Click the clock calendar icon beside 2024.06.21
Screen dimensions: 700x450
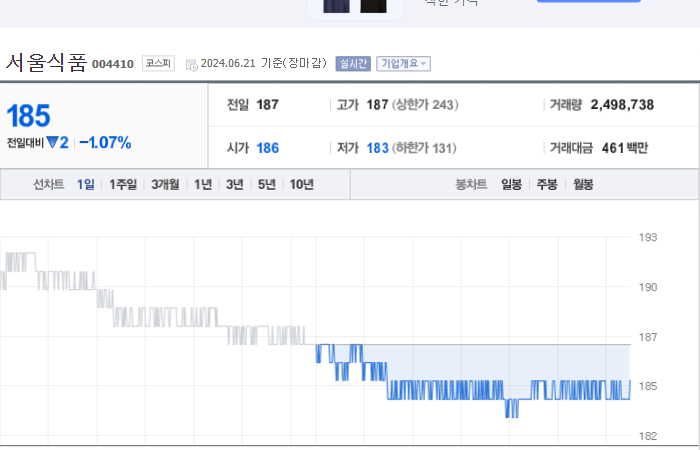tap(192, 65)
